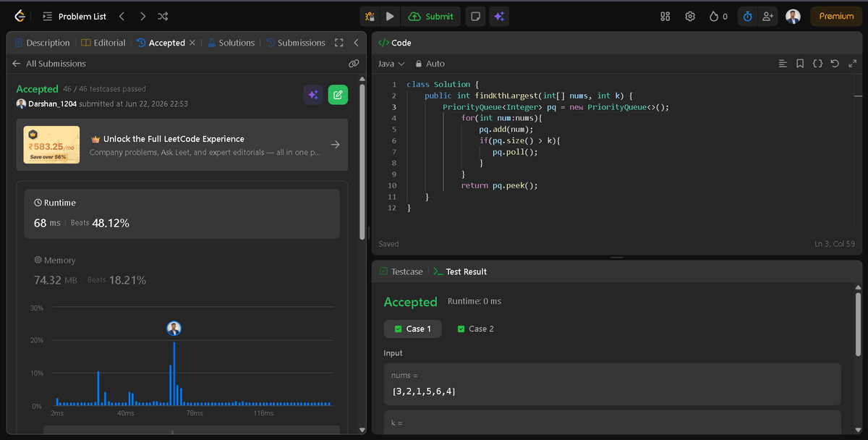The height and width of the screenshot is (440, 868).
Task: Click the tallest runtime distribution bar
Action: [174, 373]
